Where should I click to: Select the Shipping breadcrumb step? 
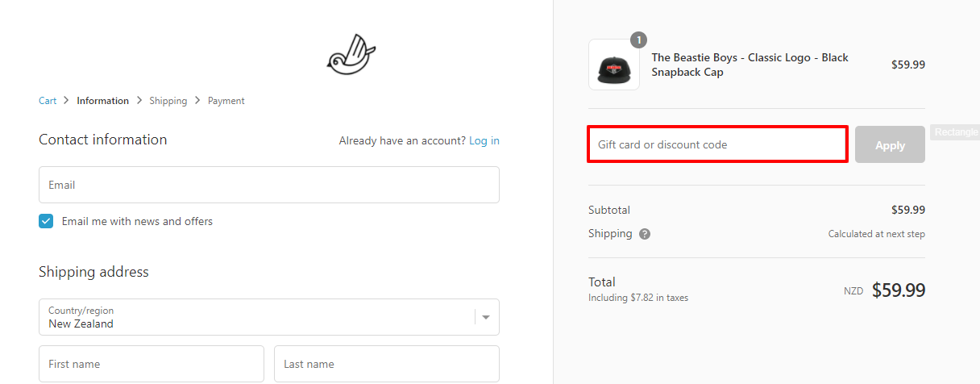click(x=168, y=101)
